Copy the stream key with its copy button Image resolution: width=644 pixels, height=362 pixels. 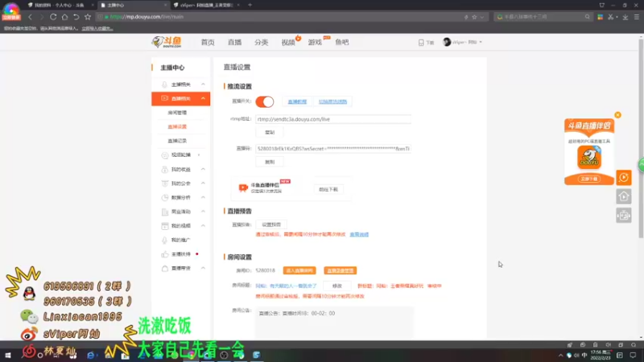click(270, 162)
